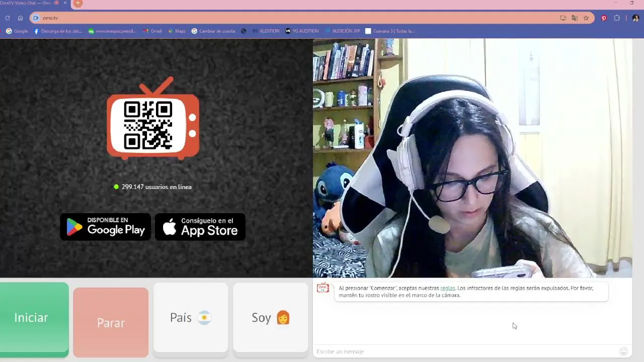Close the OmeTV Video Chat tab
The width and height of the screenshot is (644, 362).
click(x=65, y=3)
